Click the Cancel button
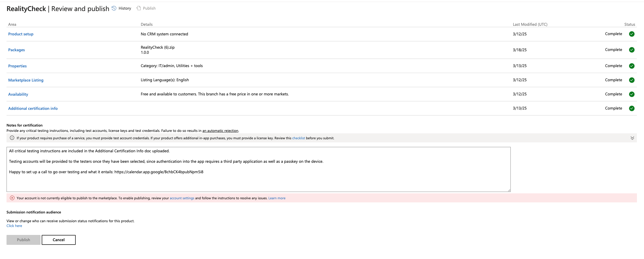644x259 pixels. 58,239
